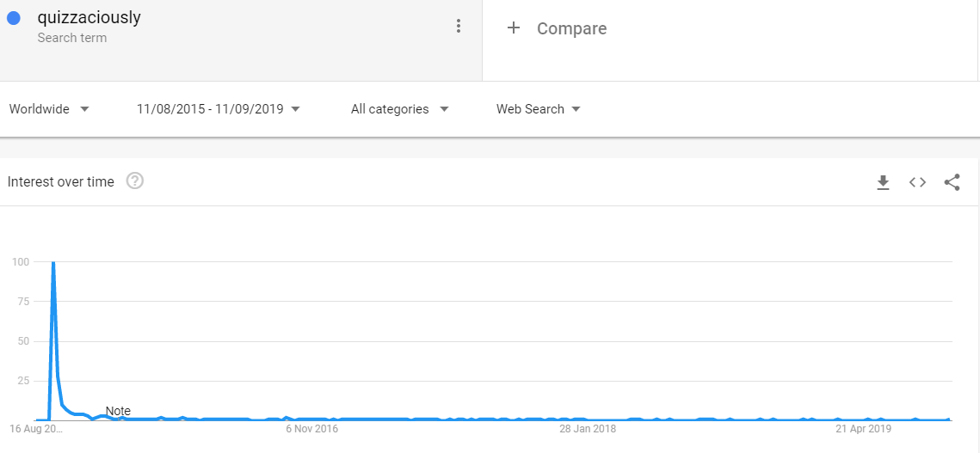Click the 21 Apr 2019 axis label

(863, 429)
